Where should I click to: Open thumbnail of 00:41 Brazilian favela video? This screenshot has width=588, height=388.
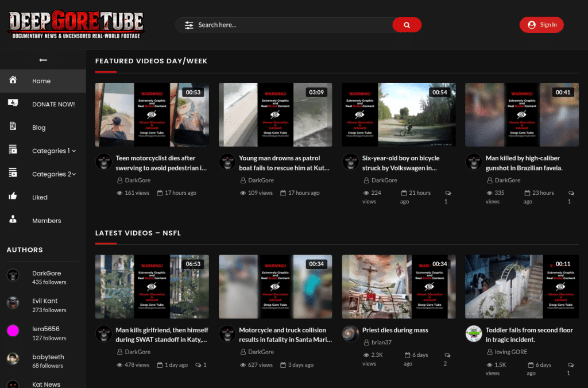tap(522, 114)
